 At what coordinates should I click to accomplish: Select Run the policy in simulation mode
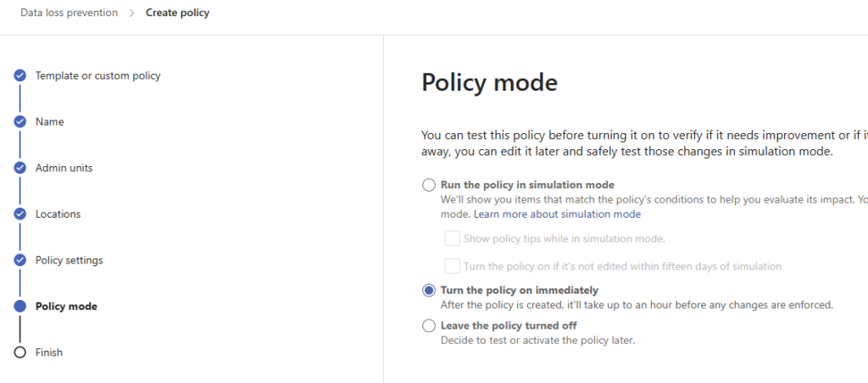click(x=428, y=185)
